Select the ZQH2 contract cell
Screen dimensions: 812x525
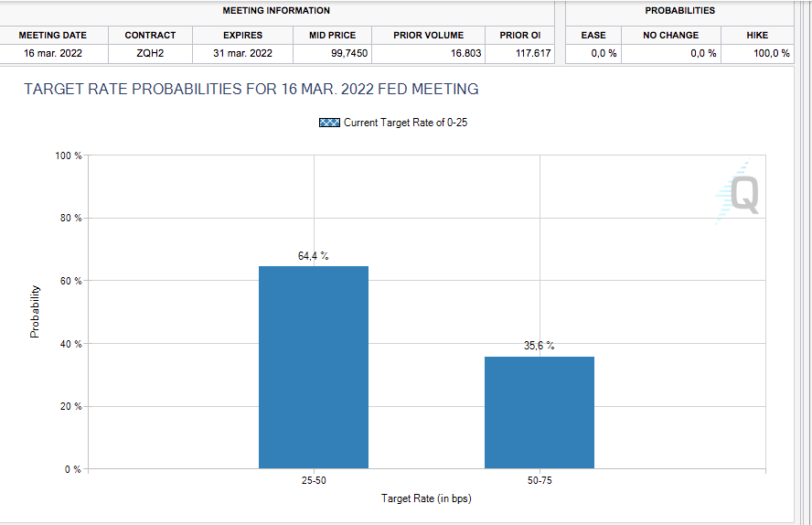point(150,53)
